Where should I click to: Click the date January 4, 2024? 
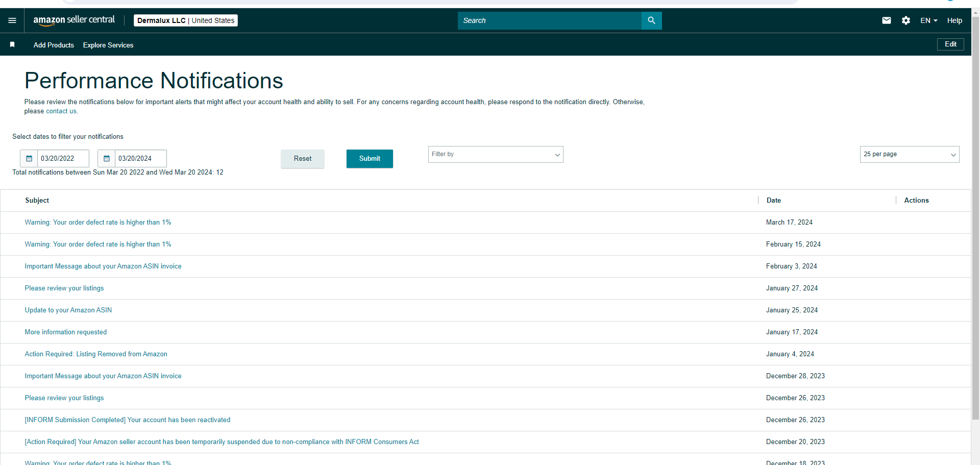coord(790,354)
